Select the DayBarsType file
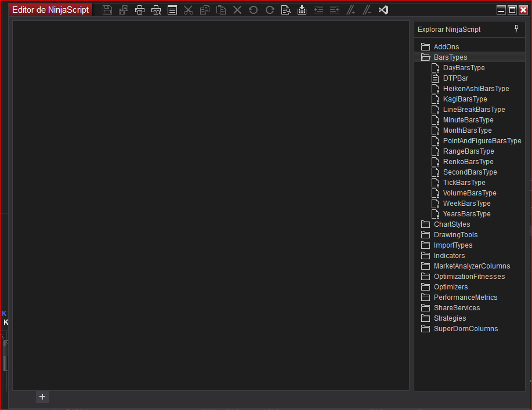The image size is (532, 410). 458,68
